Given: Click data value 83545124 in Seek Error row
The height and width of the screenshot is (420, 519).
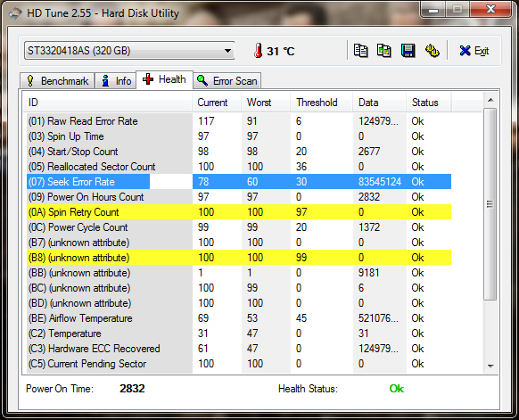Looking at the screenshot, I should tap(380, 182).
